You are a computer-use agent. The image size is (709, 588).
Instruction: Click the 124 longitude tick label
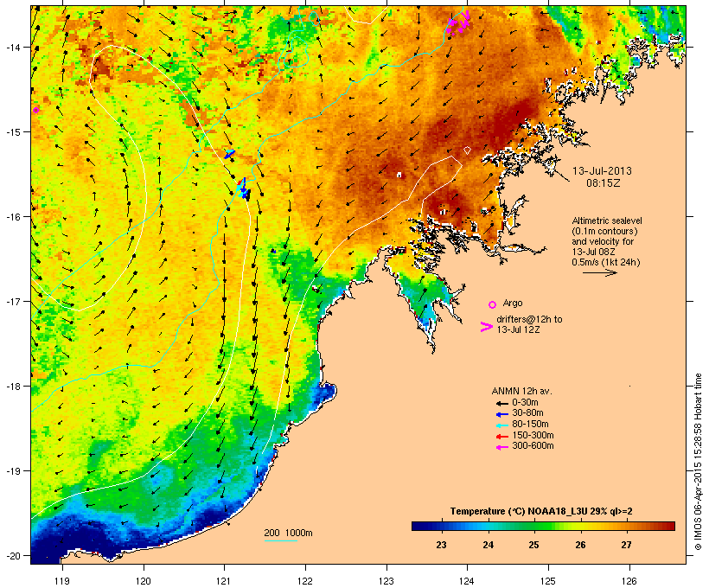(x=467, y=581)
